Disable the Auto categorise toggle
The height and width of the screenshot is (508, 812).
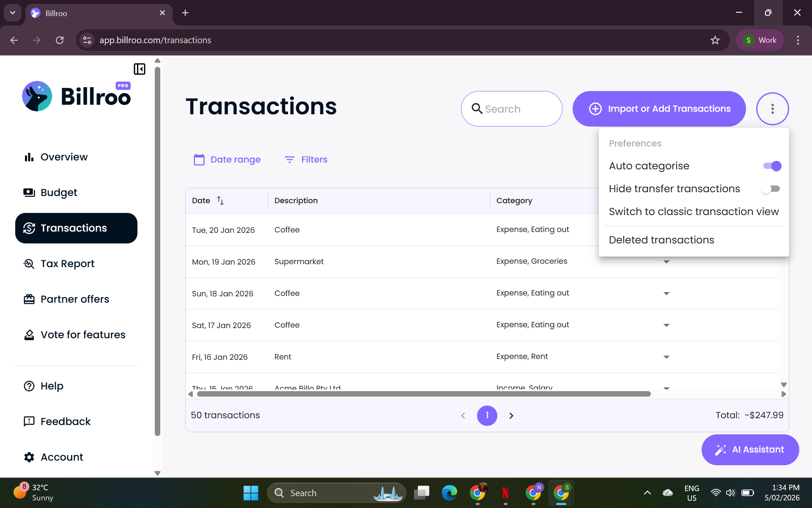772,166
